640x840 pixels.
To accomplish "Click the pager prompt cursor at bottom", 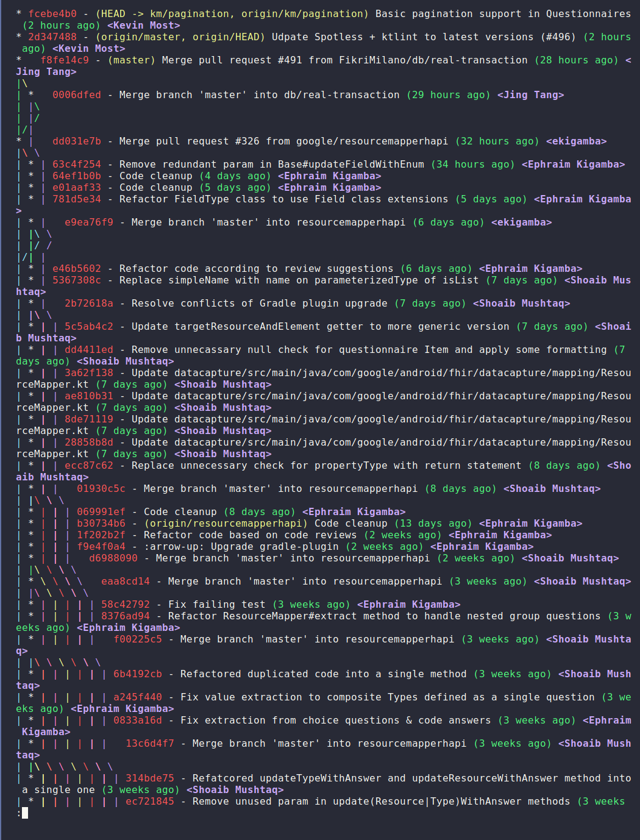I will [x=25, y=813].
